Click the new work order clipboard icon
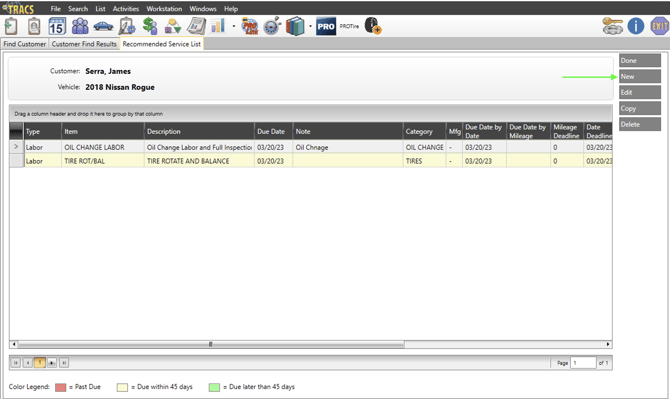This screenshot has height=399, width=670. [x=11, y=26]
